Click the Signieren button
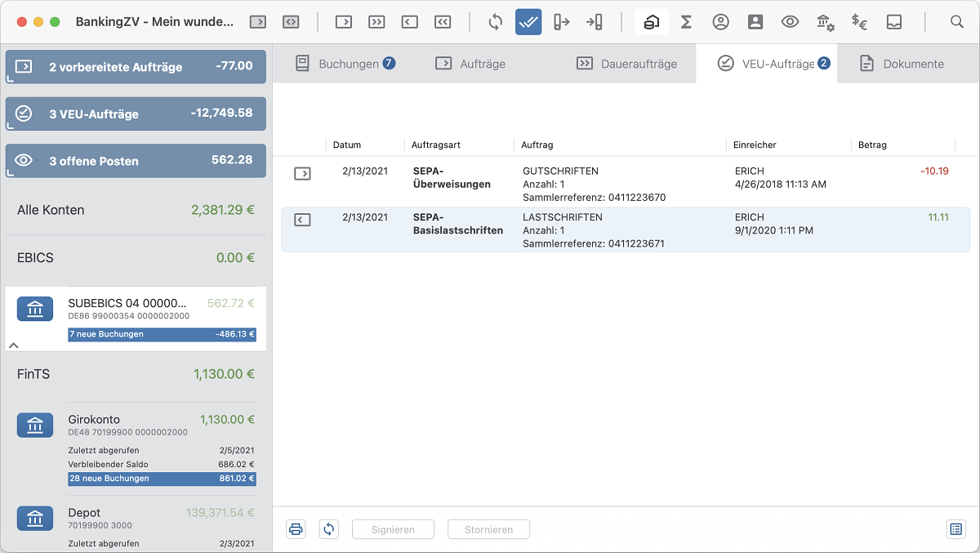Image resolution: width=980 pixels, height=553 pixels. coord(393,529)
